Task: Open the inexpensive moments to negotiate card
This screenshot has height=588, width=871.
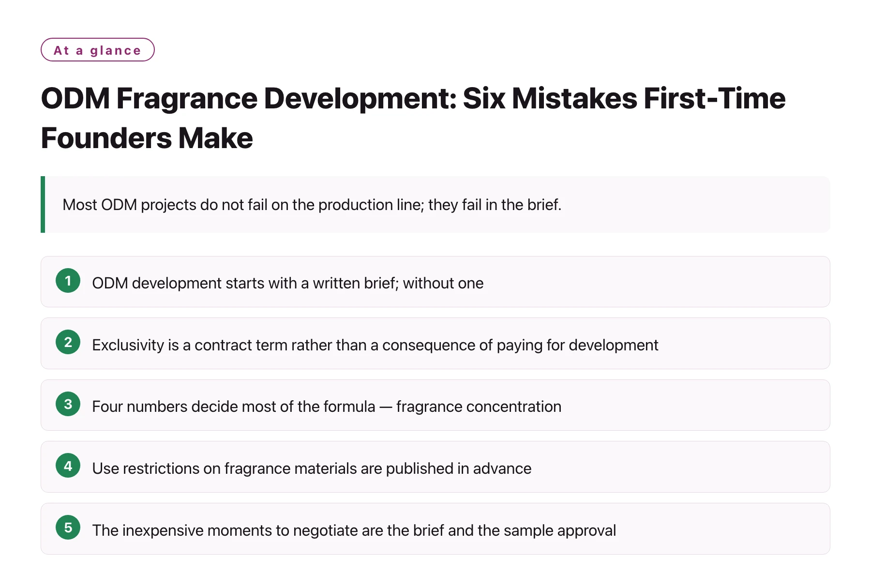Action: click(435, 529)
